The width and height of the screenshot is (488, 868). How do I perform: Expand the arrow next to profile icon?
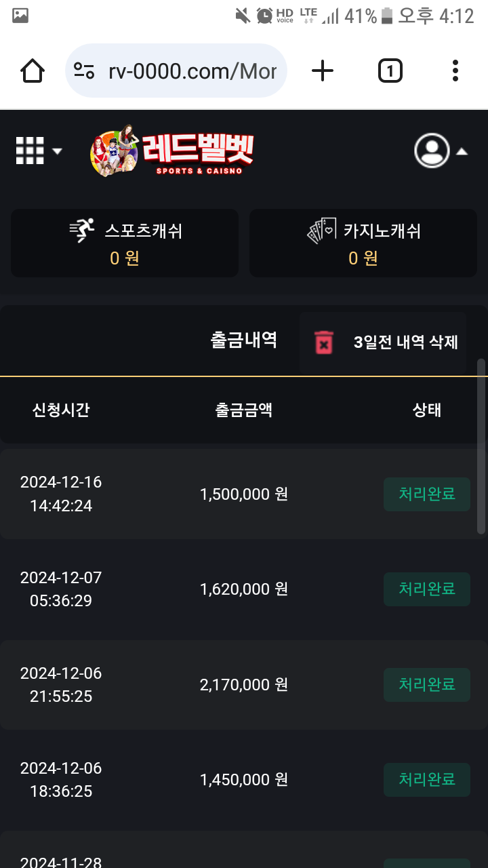pos(462,151)
